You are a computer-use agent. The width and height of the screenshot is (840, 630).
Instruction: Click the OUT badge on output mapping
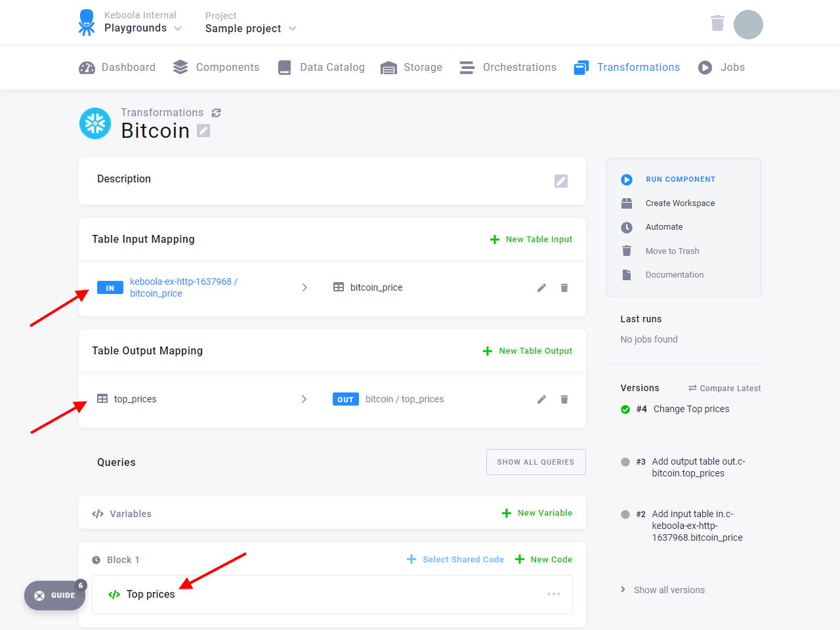click(346, 399)
